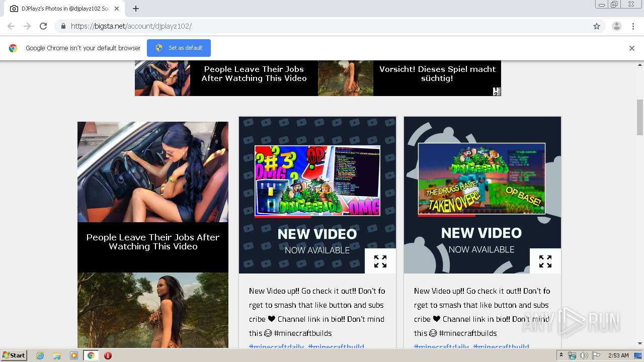The width and height of the screenshot is (644, 362).
Task: Open the red security shield taskbar icon
Action: tap(108, 355)
